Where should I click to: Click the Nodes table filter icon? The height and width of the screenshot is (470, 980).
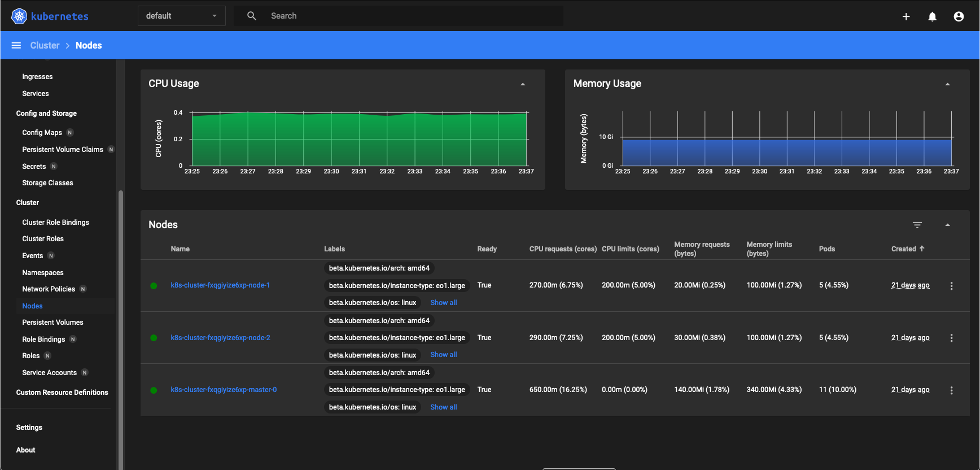pyautogui.click(x=917, y=225)
